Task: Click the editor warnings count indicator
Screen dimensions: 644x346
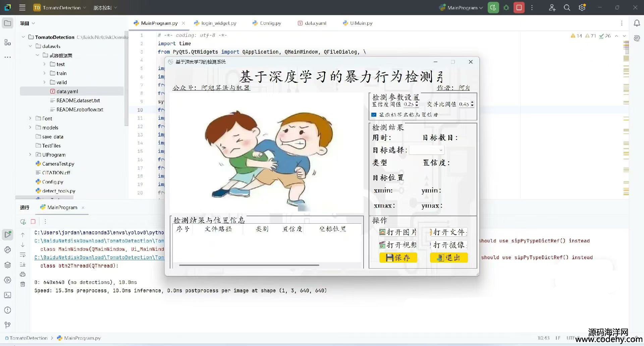Action: [576, 36]
